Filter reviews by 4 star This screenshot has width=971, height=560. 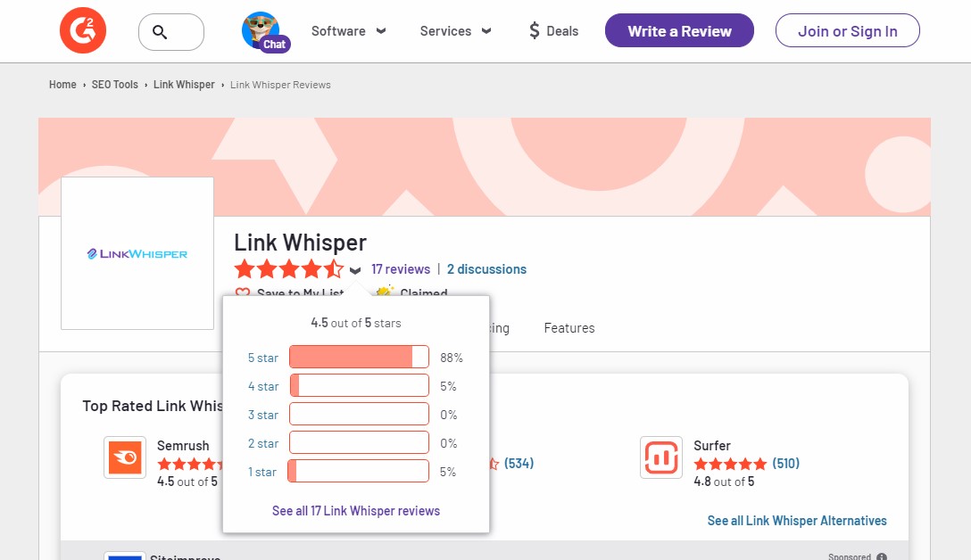pyautogui.click(x=263, y=386)
